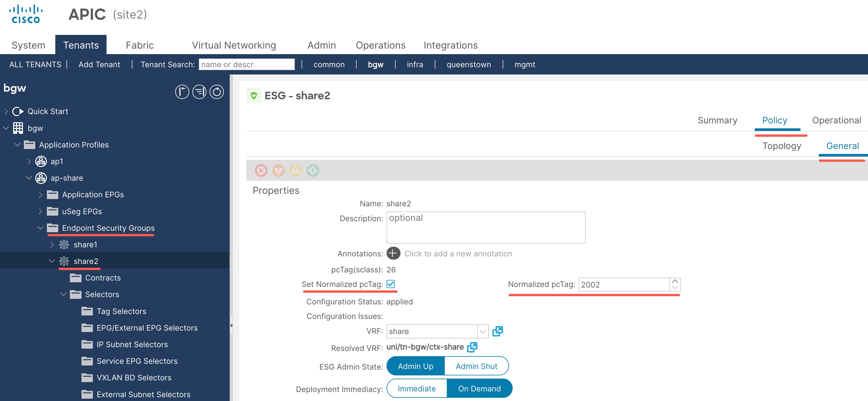Screen dimensions: 868x401
Task: Click the yellow minor fault icon
Action: (x=295, y=171)
